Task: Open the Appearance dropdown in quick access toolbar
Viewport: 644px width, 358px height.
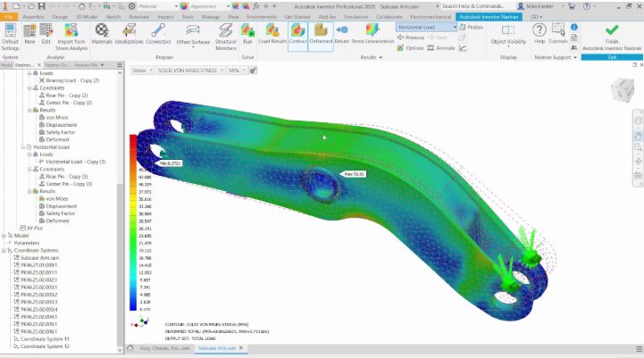Action: (x=209, y=6)
